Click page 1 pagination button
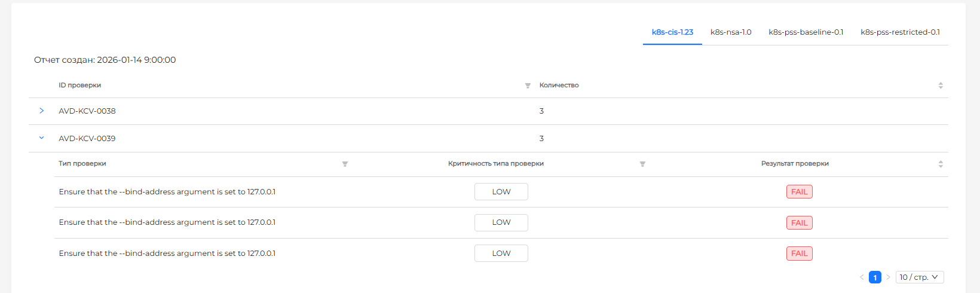The image size is (980, 293). pyautogui.click(x=875, y=277)
